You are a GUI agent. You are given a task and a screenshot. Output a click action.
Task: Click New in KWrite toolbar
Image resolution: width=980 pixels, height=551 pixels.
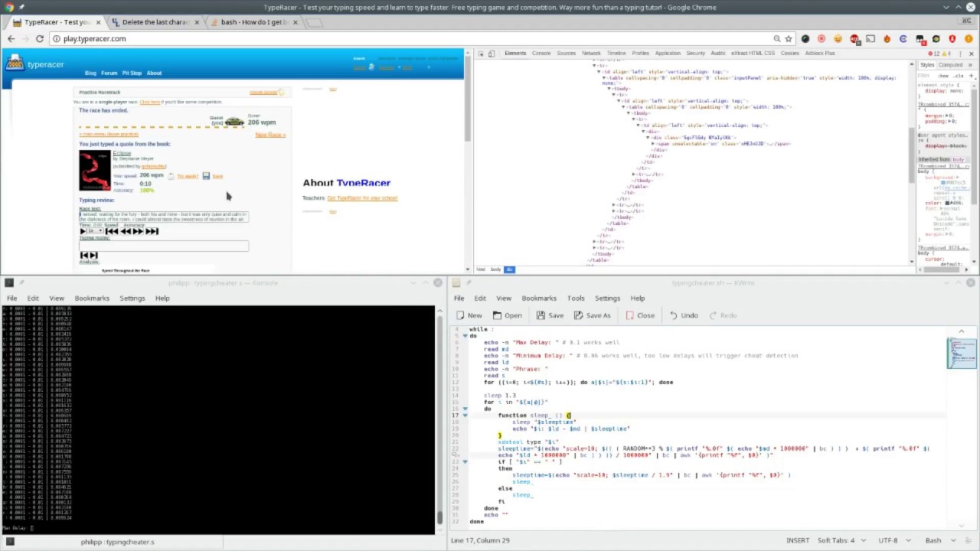[x=469, y=315]
